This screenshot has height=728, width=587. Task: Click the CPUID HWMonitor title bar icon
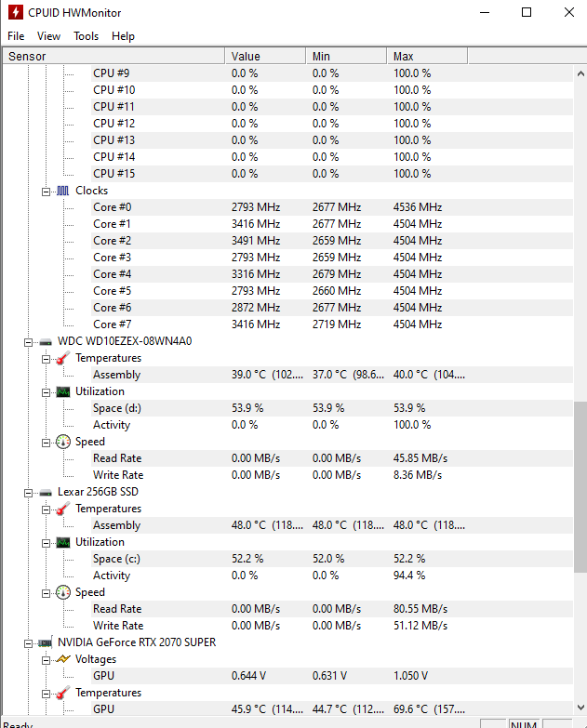(x=15, y=12)
